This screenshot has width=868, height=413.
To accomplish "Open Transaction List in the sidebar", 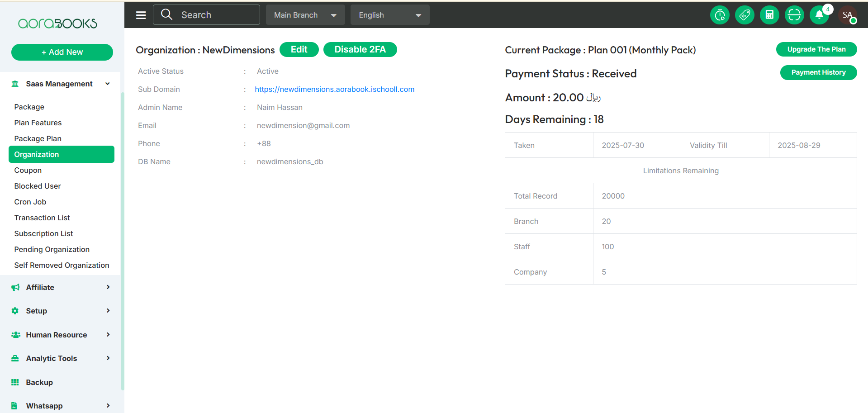I will pyautogui.click(x=42, y=218).
